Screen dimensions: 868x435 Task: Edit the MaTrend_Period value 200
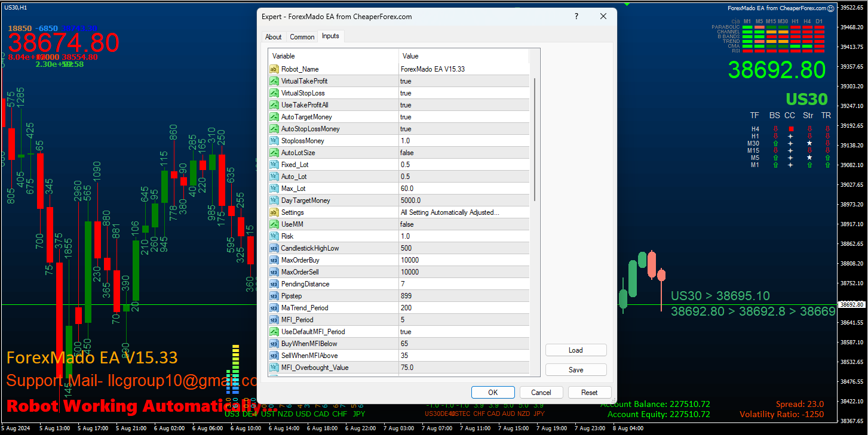[x=464, y=308]
